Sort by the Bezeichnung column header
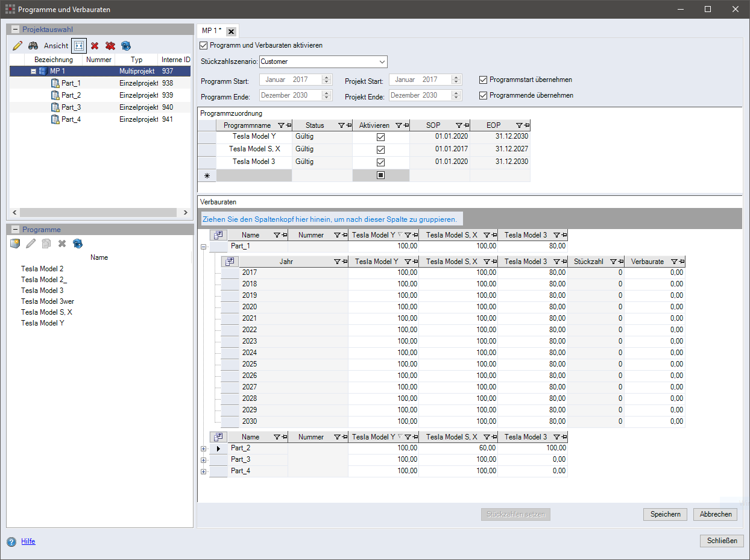This screenshot has width=750, height=560. coord(54,60)
